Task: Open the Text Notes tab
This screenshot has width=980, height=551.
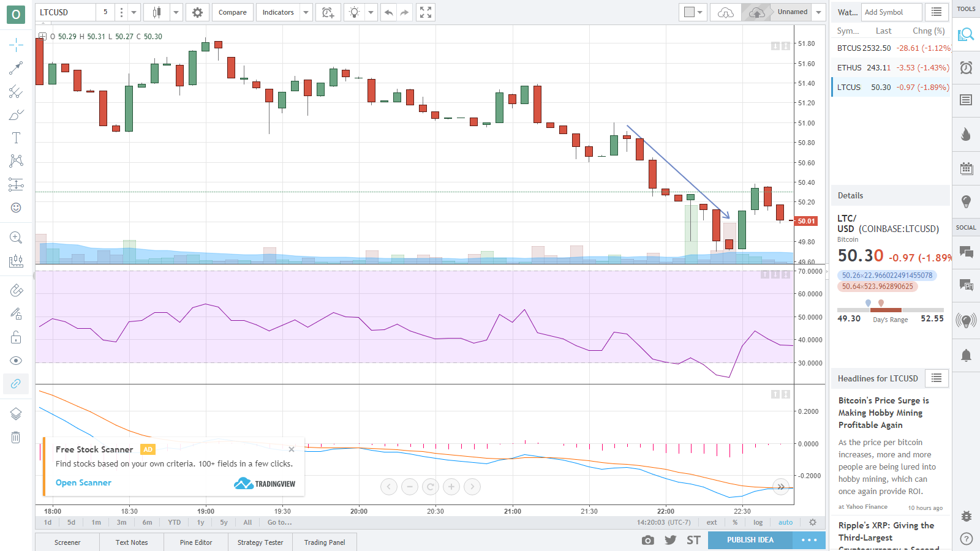Action: click(132, 542)
